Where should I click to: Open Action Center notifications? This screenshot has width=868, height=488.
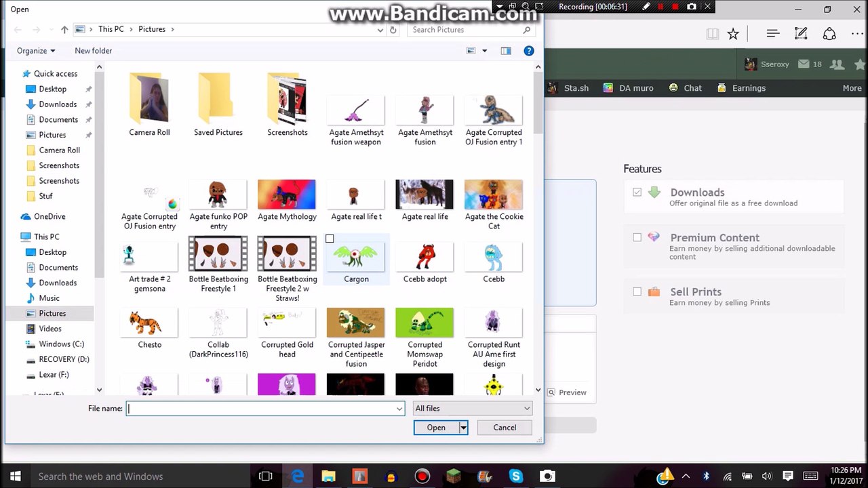788,476
